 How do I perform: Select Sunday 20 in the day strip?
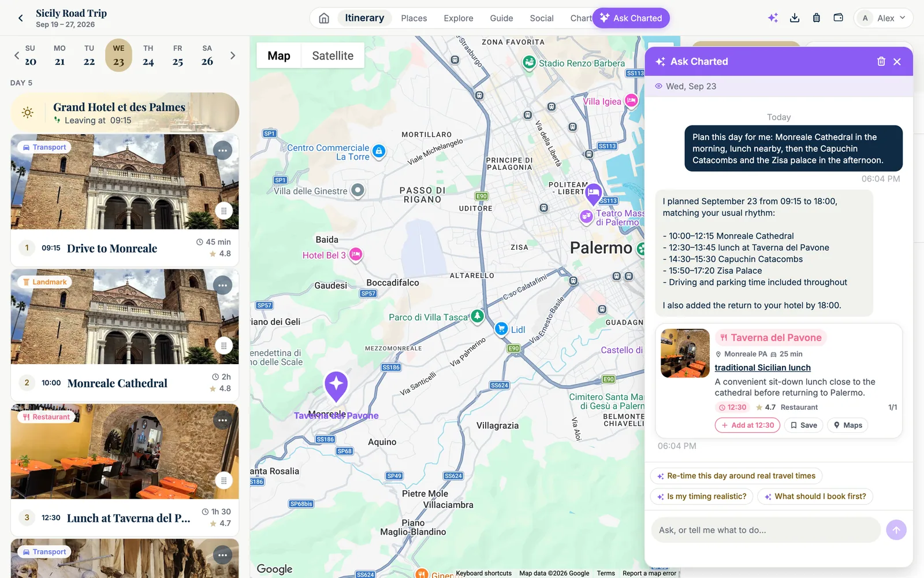(31, 55)
